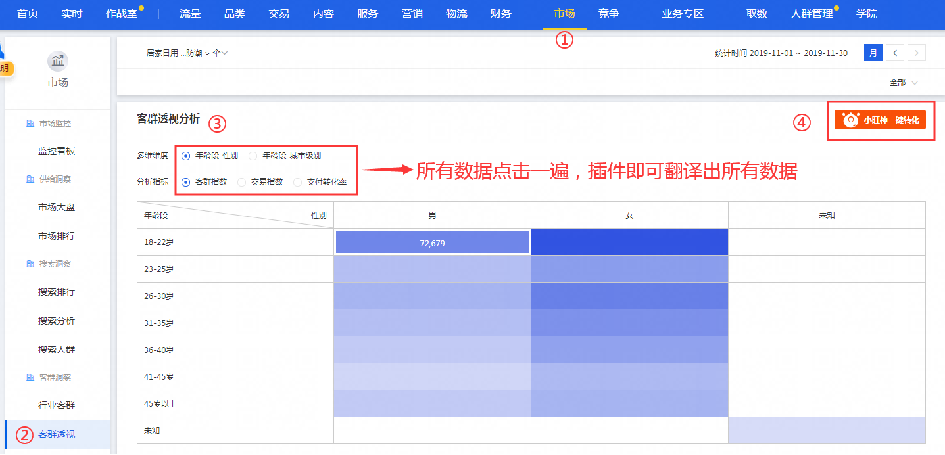The height and width of the screenshot is (455, 945).
Task: Click the 市场 icon atop the sidebar
Action: (x=57, y=63)
